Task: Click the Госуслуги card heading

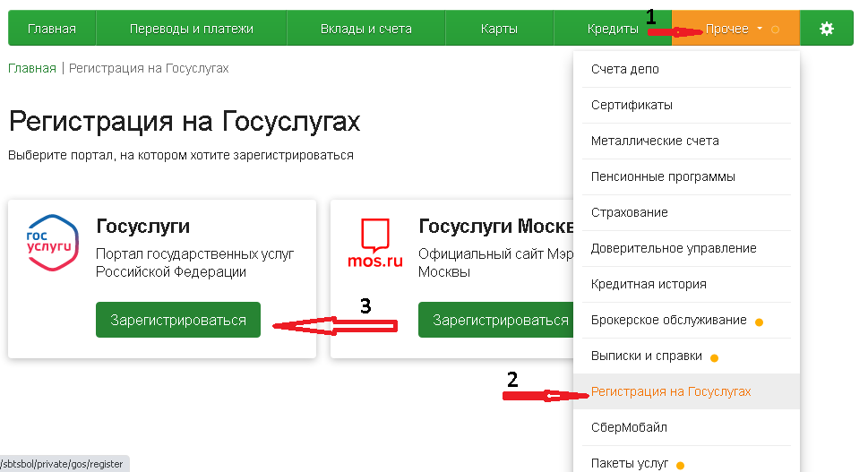Action: tap(142, 227)
